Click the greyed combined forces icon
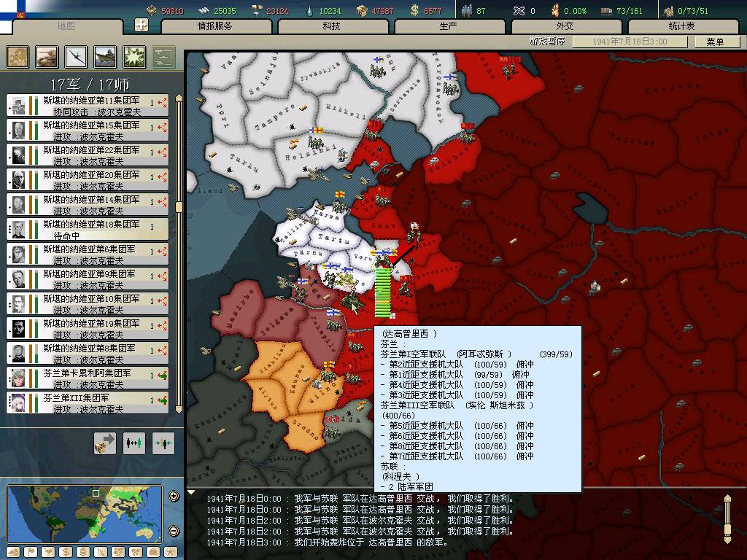 coord(163,57)
